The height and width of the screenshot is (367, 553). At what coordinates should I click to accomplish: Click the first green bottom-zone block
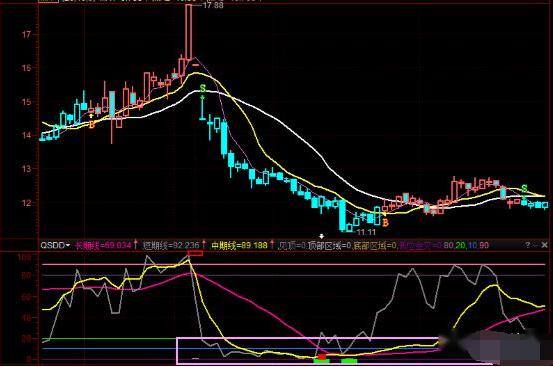pyautogui.click(x=322, y=361)
